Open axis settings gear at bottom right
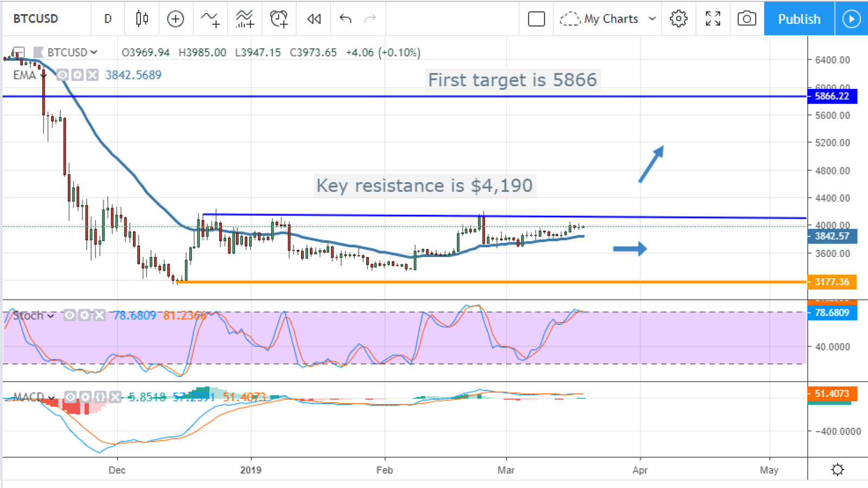 click(x=838, y=470)
